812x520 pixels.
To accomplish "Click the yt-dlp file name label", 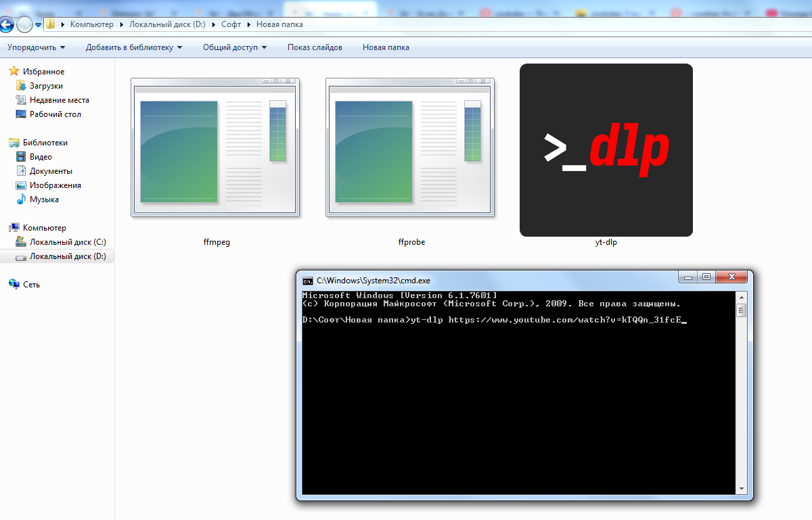I will (606, 242).
